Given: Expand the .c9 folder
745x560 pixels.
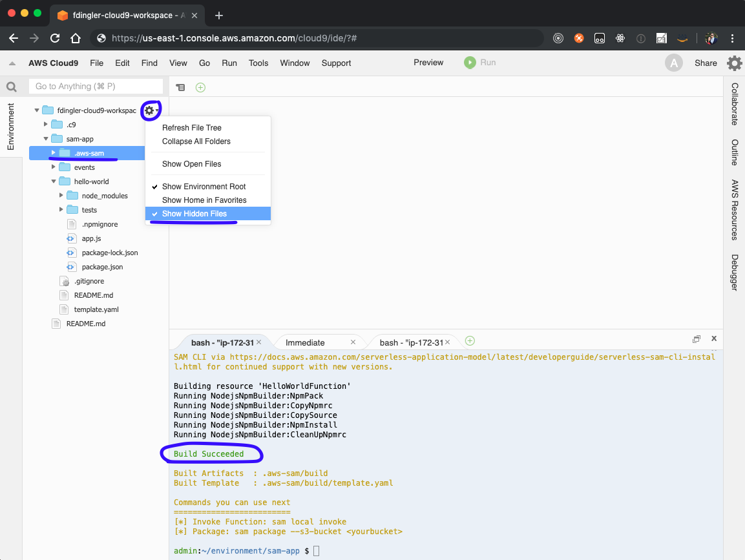Looking at the screenshot, I should pyautogui.click(x=46, y=125).
